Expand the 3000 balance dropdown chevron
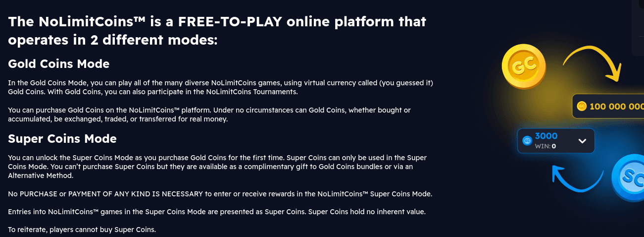644x237 pixels. coord(582,141)
